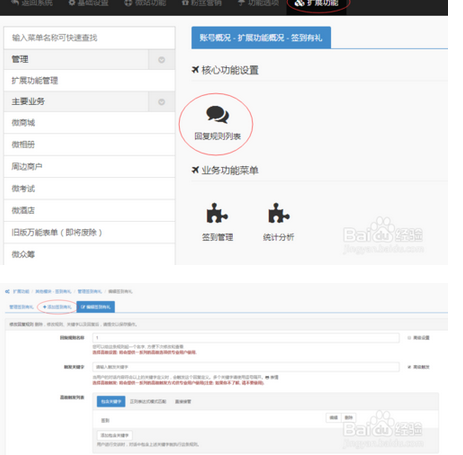Screen dimensions: 463x455
Task: Select the 正则表达式模式匹配 trigger tab
Action: pos(148,401)
